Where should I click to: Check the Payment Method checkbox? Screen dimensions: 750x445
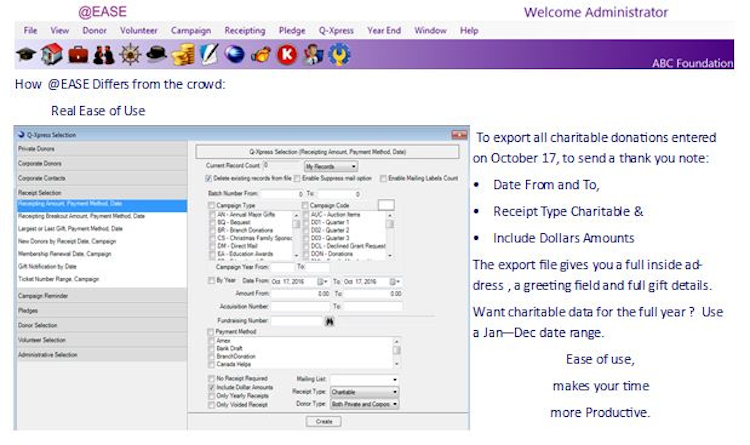pos(211,332)
